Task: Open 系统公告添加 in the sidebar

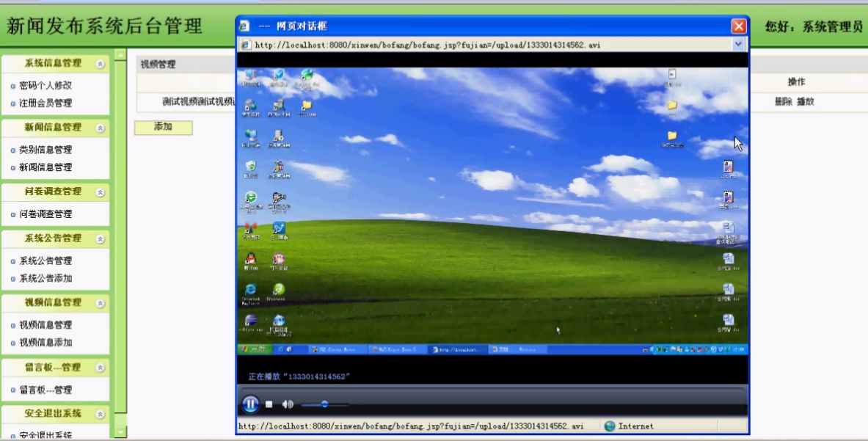Action: [45, 278]
